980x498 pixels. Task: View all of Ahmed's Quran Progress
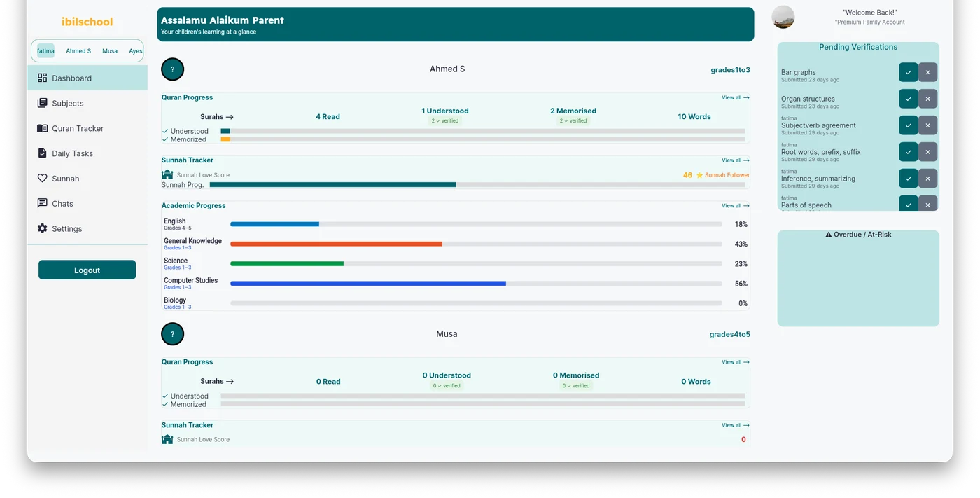736,98
